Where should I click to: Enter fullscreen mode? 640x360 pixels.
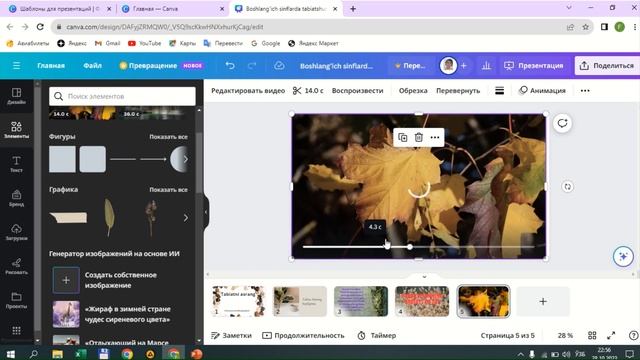click(x=611, y=336)
